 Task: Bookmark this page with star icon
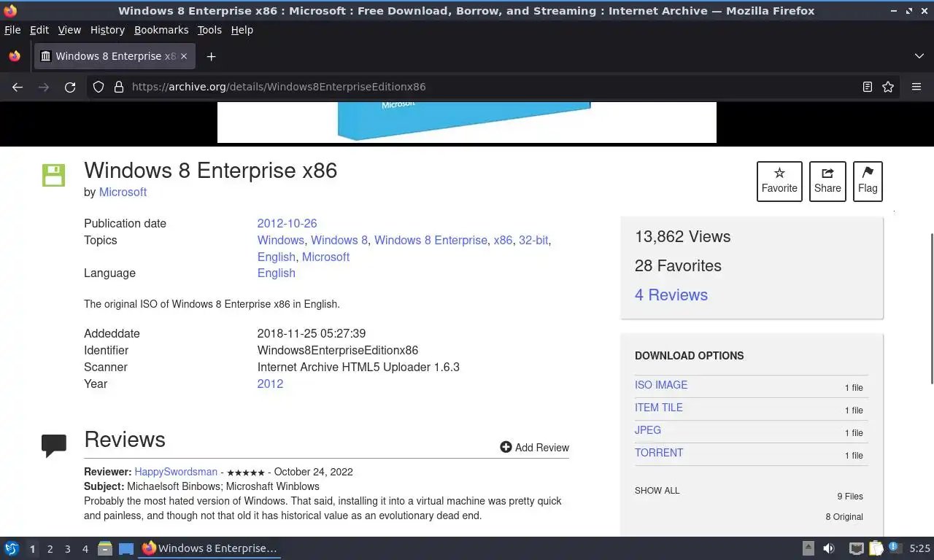(888, 87)
